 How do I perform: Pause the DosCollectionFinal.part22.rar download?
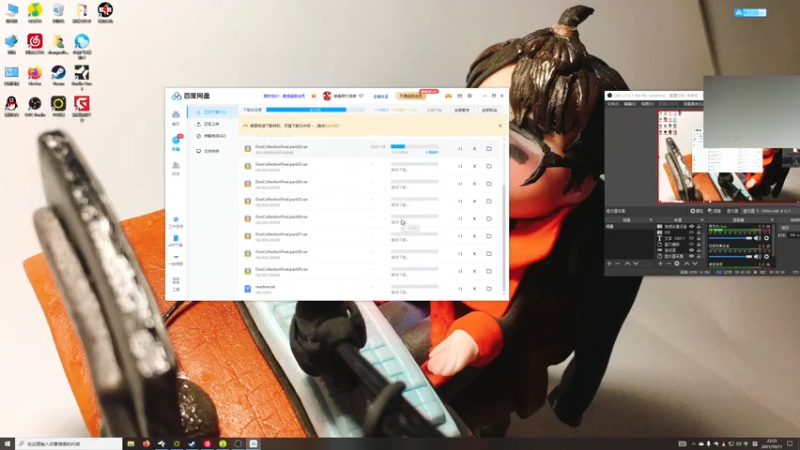click(x=460, y=149)
